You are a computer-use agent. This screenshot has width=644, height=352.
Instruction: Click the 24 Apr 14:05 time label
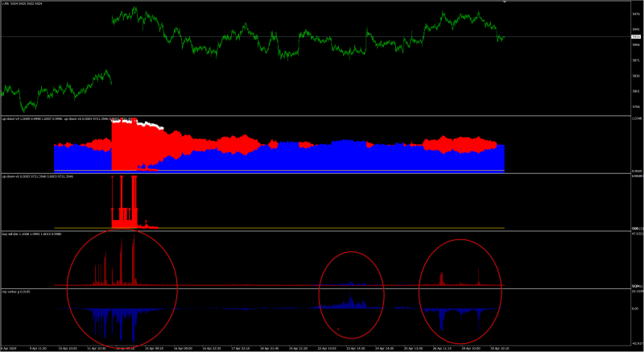(x=383, y=348)
